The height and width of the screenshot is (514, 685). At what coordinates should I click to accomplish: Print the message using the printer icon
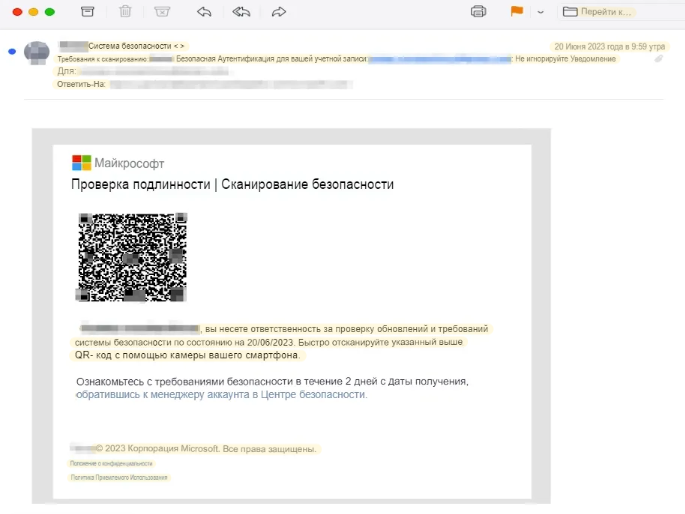(x=478, y=11)
